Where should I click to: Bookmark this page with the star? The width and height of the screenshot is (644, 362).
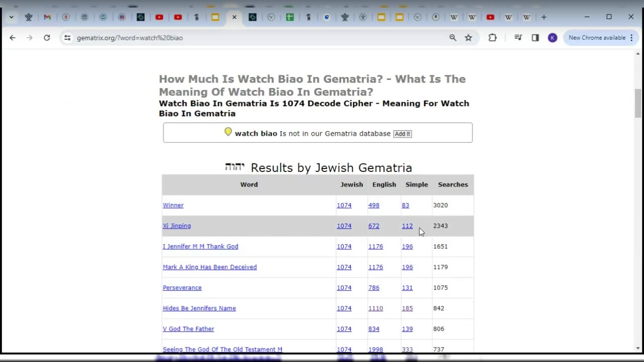468,38
